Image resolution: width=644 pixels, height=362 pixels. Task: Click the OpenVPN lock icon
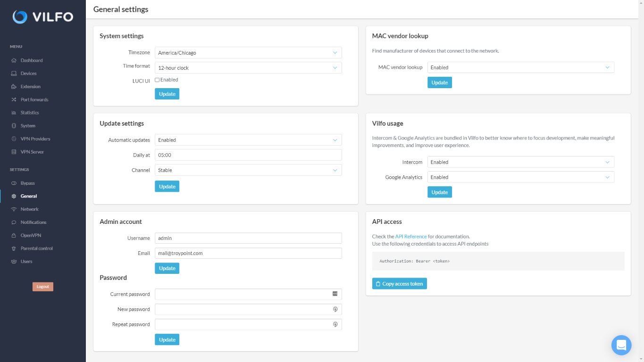[x=14, y=235]
